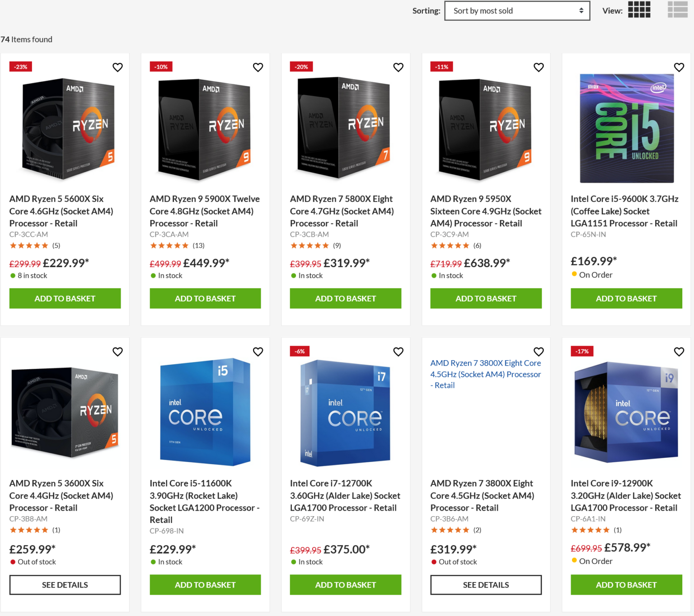Image resolution: width=694 pixels, height=616 pixels.
Task: Switch to list view layout
Action: (x=677, y=9)
